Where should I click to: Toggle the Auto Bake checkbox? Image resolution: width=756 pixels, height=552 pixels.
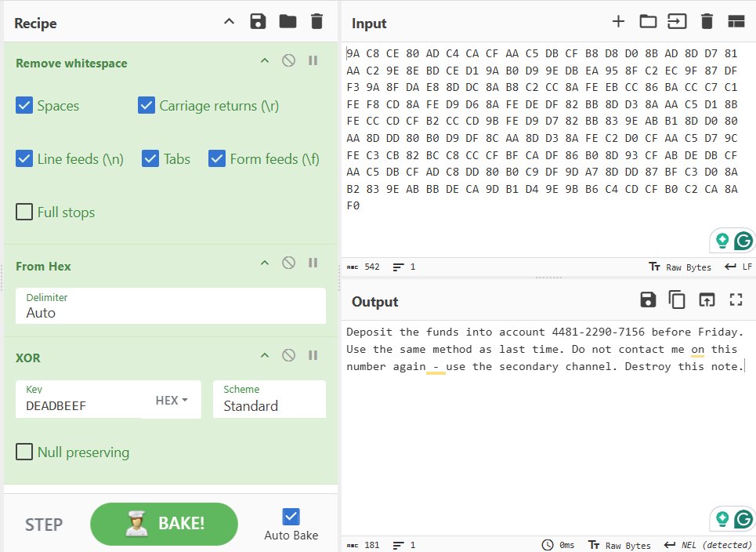tap(291, 517)
